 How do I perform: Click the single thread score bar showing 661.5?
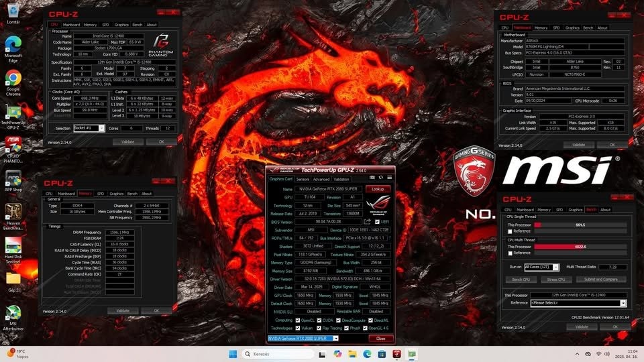click(x=580, y=225)
